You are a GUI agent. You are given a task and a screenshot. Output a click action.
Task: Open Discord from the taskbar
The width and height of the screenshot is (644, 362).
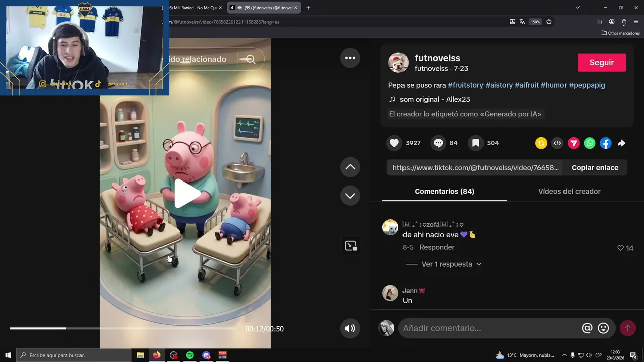click(x=206, y=355)
